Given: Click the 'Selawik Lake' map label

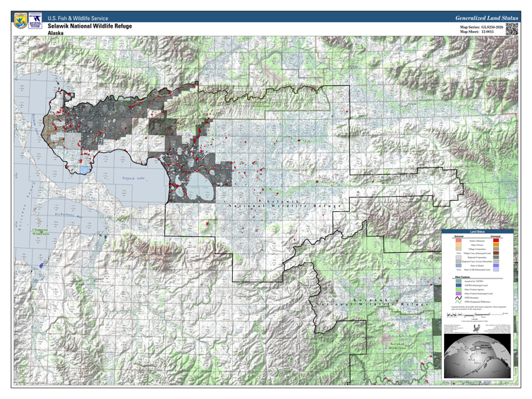Looking at the screenshot, I should pyautogui.click(x=133, y=178).
